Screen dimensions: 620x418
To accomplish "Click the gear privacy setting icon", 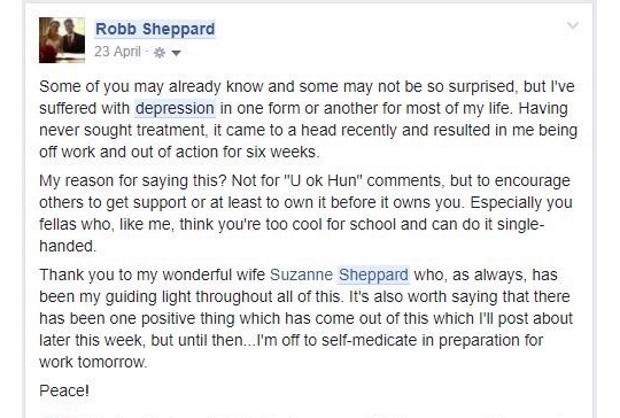I will [159, 53].
